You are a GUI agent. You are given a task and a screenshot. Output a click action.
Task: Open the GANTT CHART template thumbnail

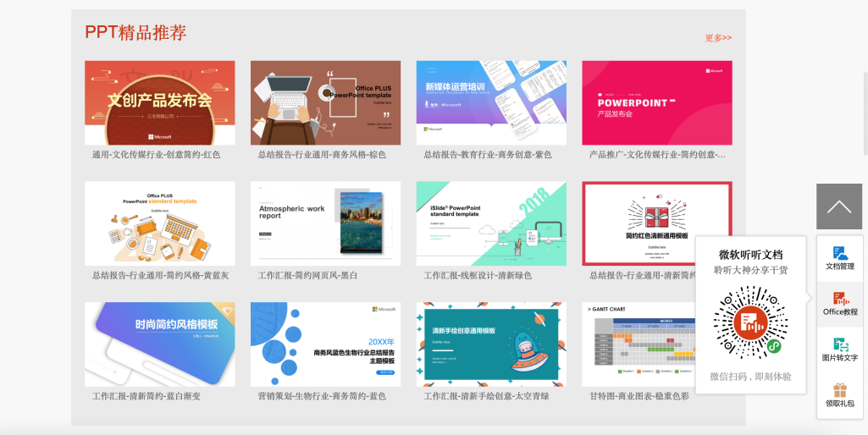coord(639,344)
